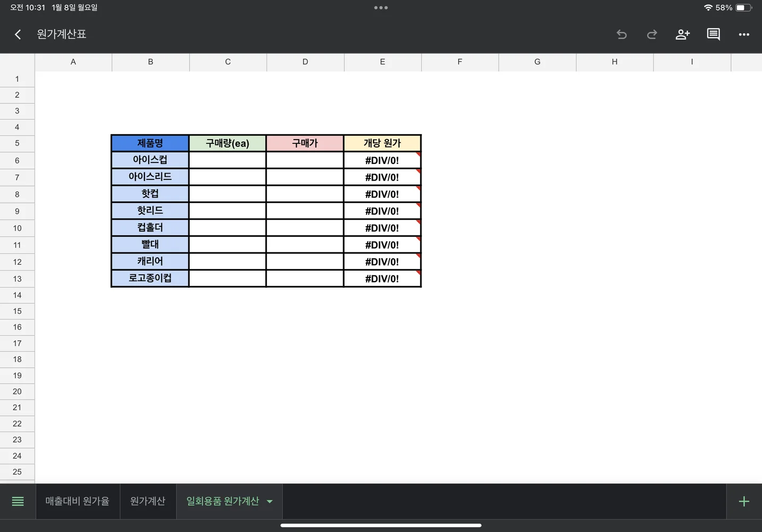Select the 아이스리드 cell
This screenshot has height=532, width=762.
click(x=150, y=177)
